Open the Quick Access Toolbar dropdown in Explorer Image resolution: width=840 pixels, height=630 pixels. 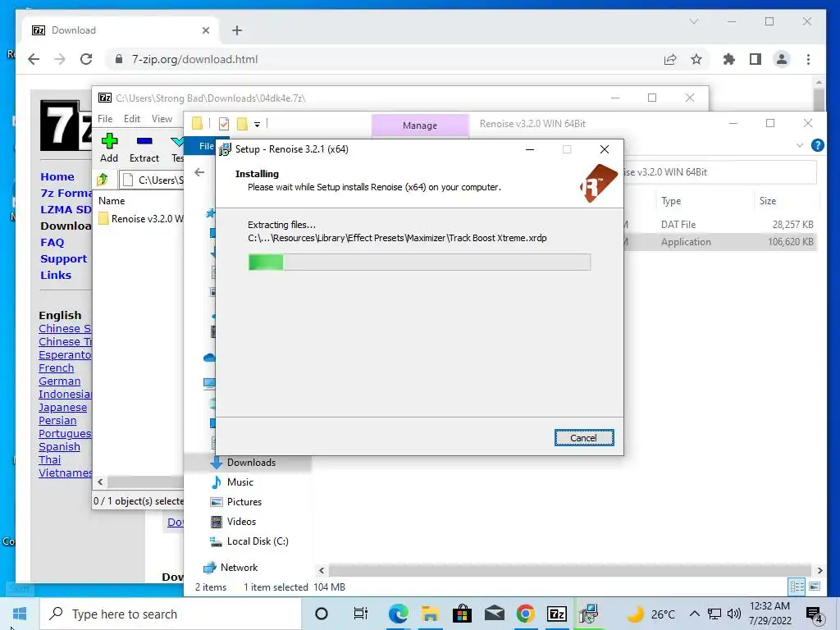(257, 125)
